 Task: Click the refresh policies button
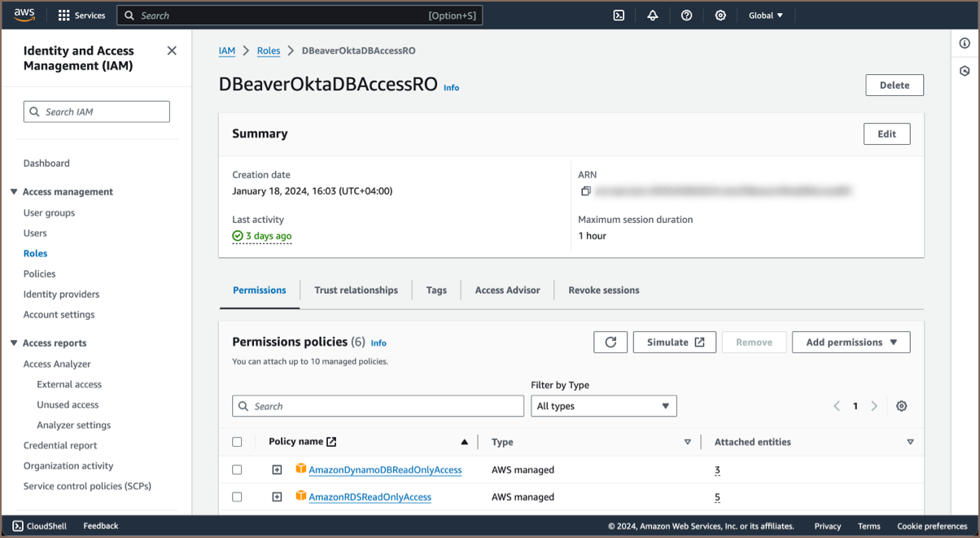click(610, 343)
